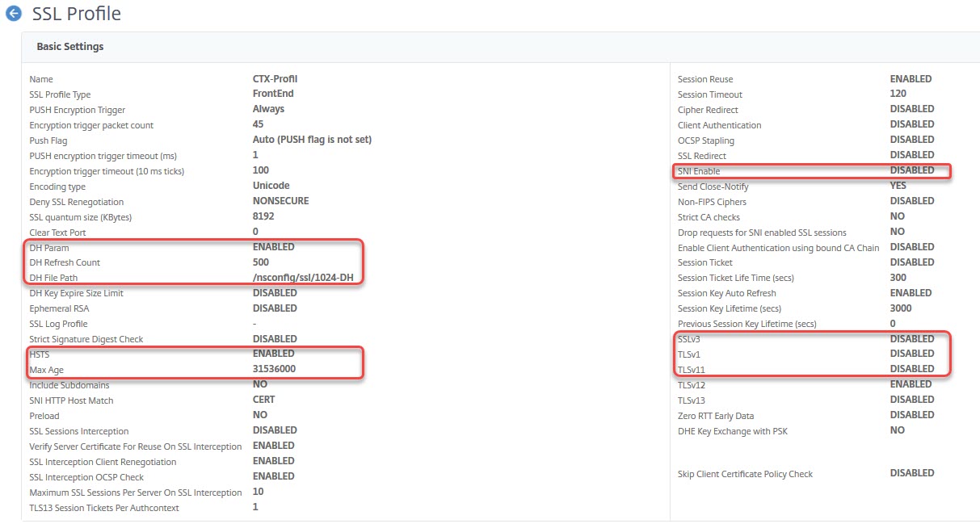Click SSL Interception Client Renegotiation label

tap(103, 463)
